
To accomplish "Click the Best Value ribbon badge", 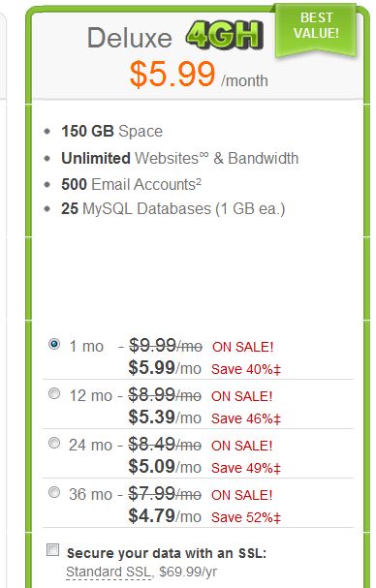I will tap(316, 30).
